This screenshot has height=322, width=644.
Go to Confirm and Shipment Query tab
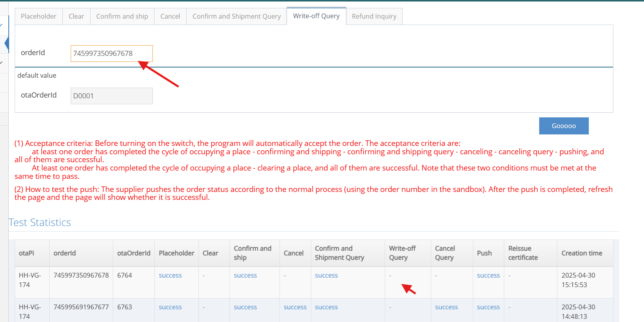[x=236, y=16]
